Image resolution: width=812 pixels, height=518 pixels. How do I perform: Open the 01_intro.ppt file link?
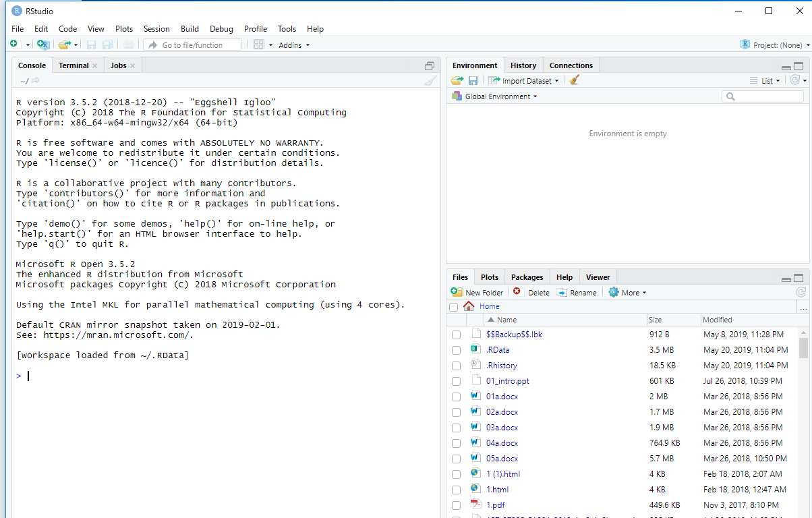[507, 381]
